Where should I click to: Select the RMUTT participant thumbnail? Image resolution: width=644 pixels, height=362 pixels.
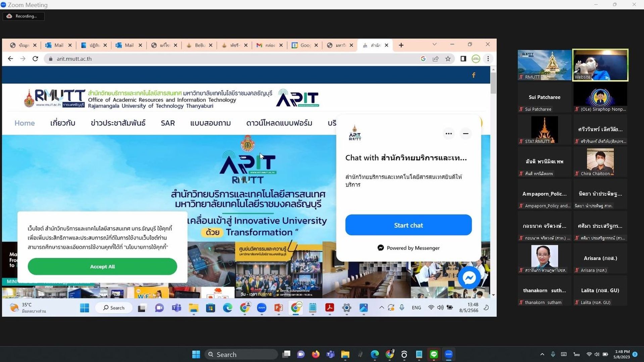click(544, 65)
